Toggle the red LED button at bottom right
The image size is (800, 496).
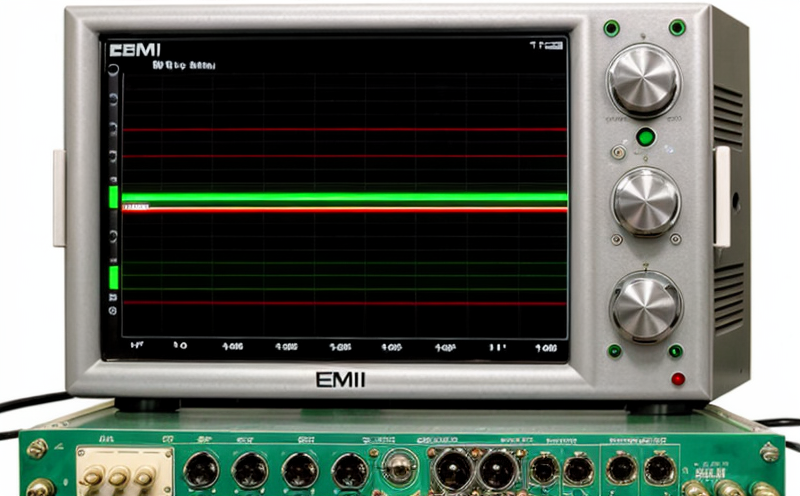tap(678, 379)
